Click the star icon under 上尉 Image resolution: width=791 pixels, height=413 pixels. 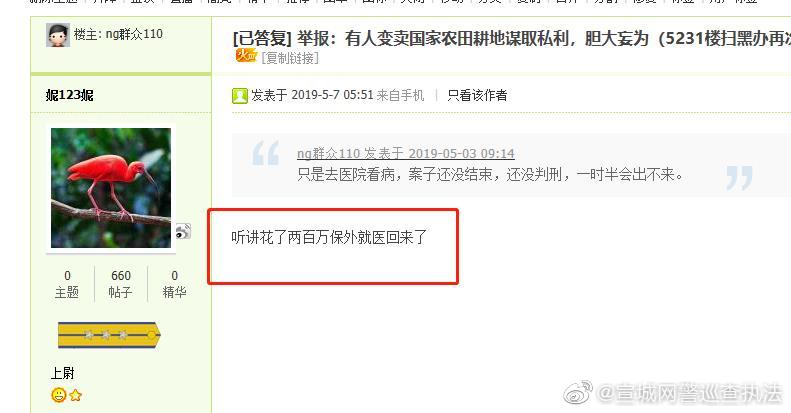76,395
